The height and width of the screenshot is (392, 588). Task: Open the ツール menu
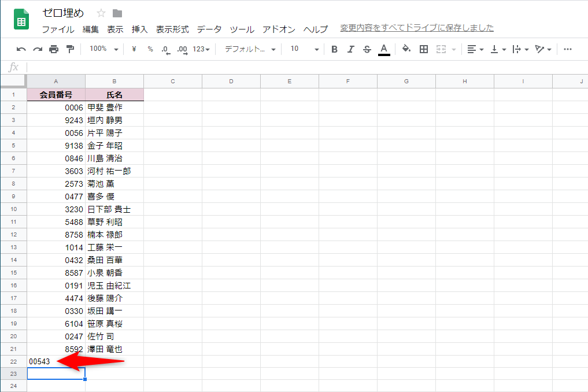click(x=242, y=29)
